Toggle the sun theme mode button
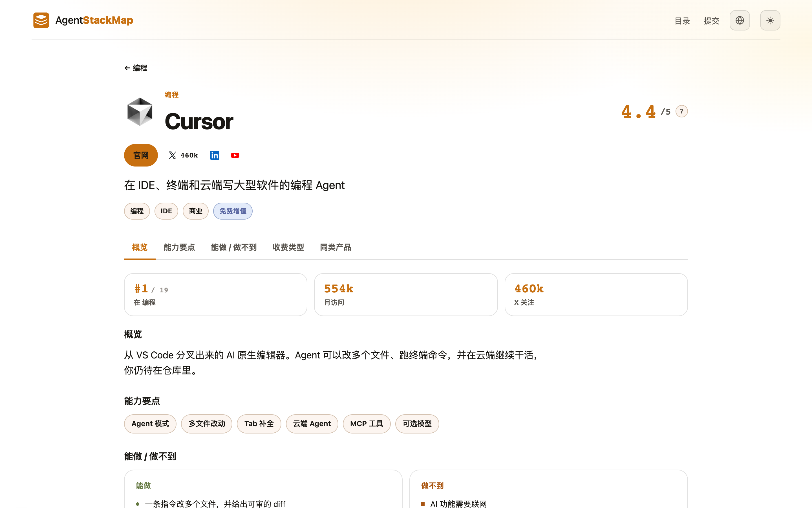This screenshot has height=508, width=812. click(770, 21)
